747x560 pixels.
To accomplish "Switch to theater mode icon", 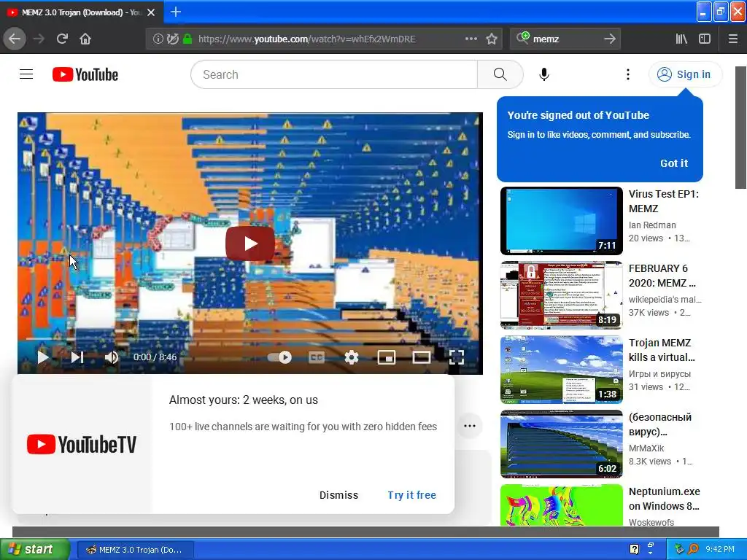I will tap(422, 357).
